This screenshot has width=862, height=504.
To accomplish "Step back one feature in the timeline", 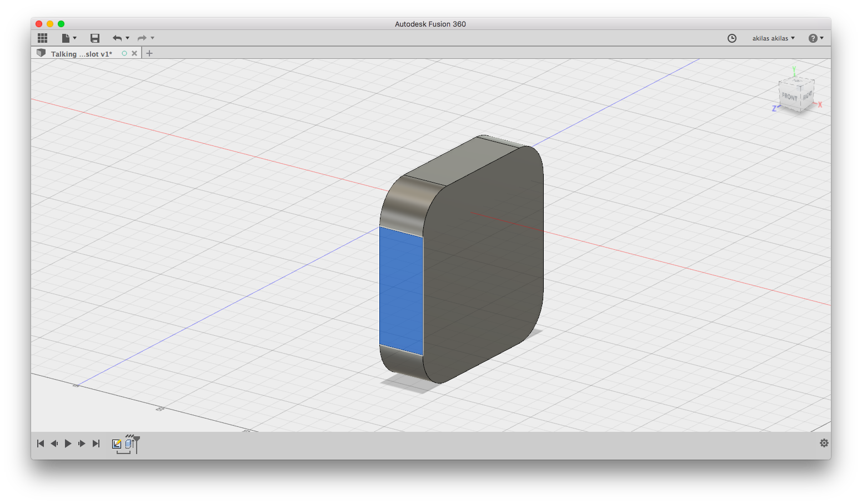I will click(54, 443).
